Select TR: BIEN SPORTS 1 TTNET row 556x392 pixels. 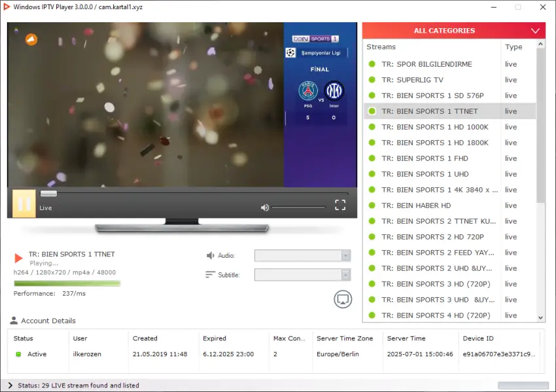(x=449, y=111)
